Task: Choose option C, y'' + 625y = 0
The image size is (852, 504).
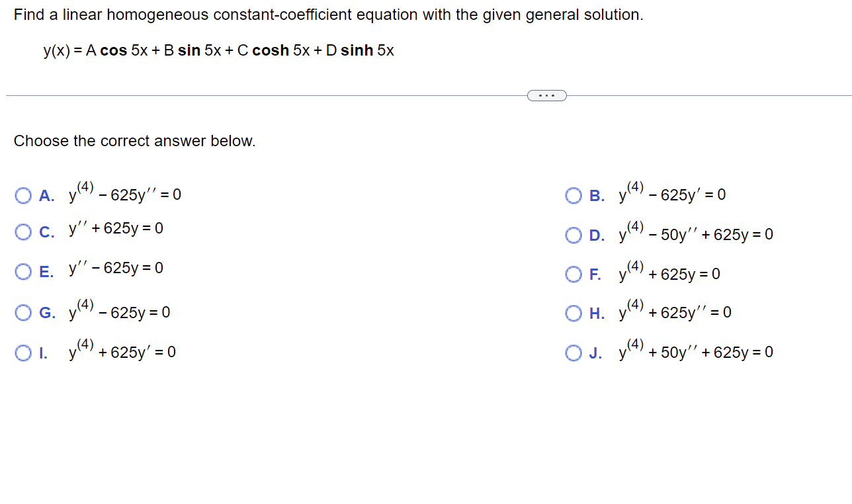Action: [x=23, y=231]
